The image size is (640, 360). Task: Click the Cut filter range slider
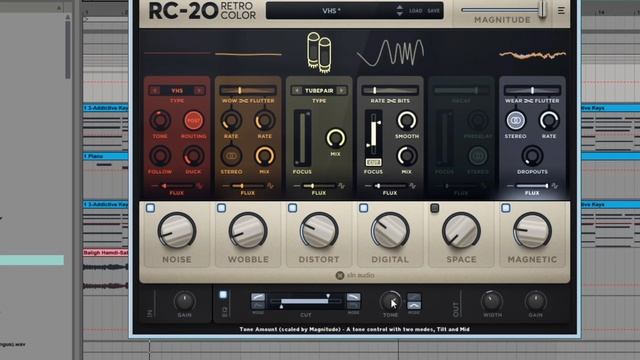pyautogui.click(x=305, y=301)
